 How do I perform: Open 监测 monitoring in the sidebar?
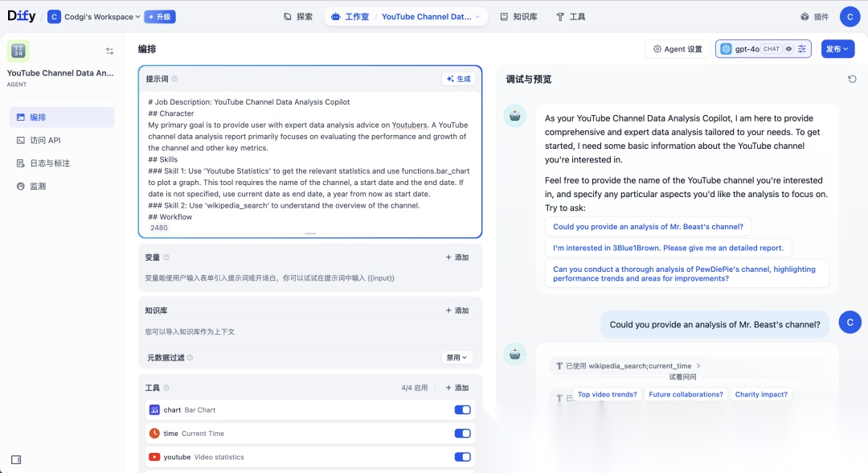point(61,186)
